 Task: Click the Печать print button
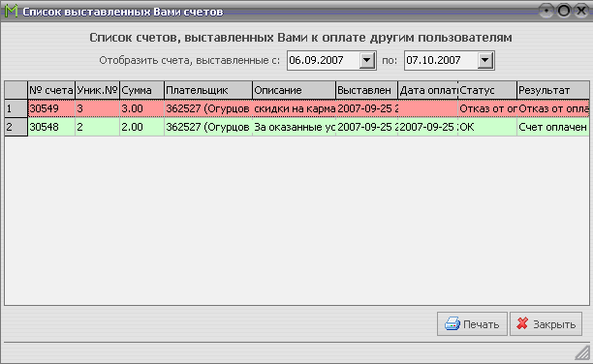[x=472, y=324]
